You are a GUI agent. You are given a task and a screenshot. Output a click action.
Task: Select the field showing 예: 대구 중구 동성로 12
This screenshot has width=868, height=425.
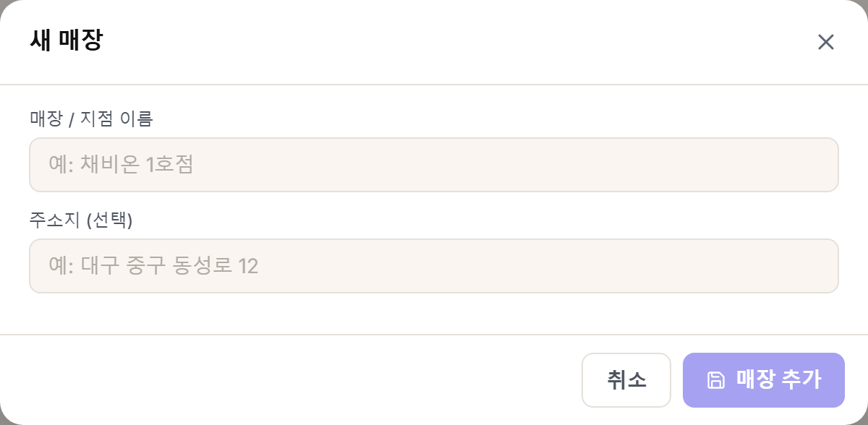tap(434, 266)
